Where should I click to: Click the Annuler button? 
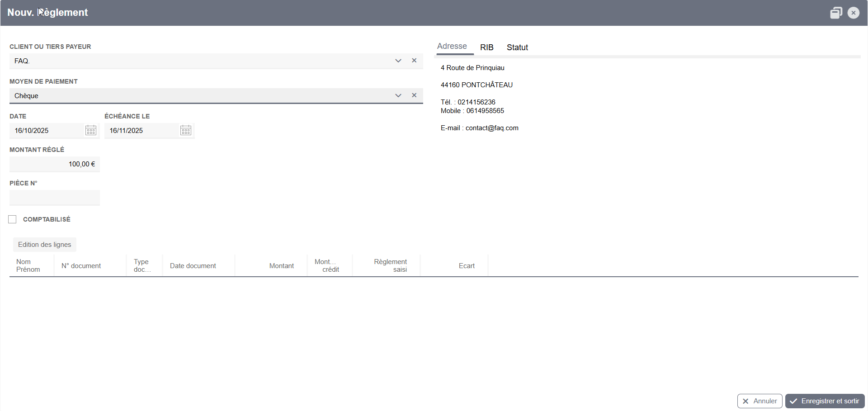coord(759,401)
